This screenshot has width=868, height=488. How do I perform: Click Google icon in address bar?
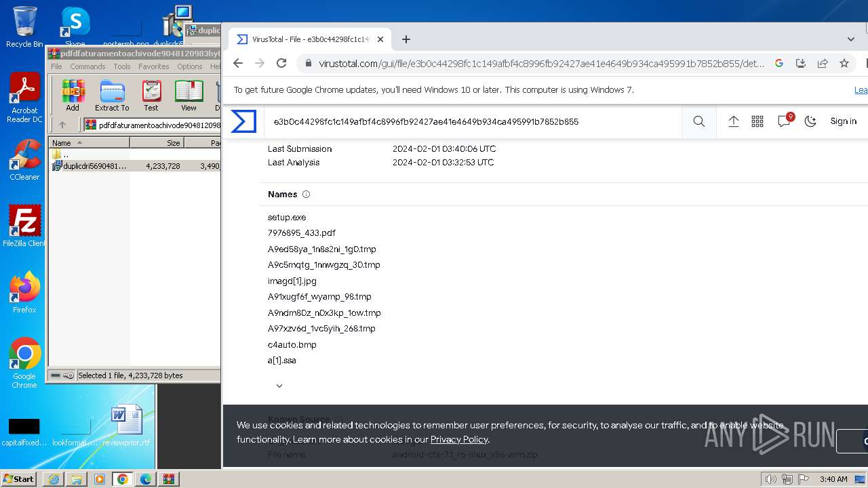coord(779,63)
